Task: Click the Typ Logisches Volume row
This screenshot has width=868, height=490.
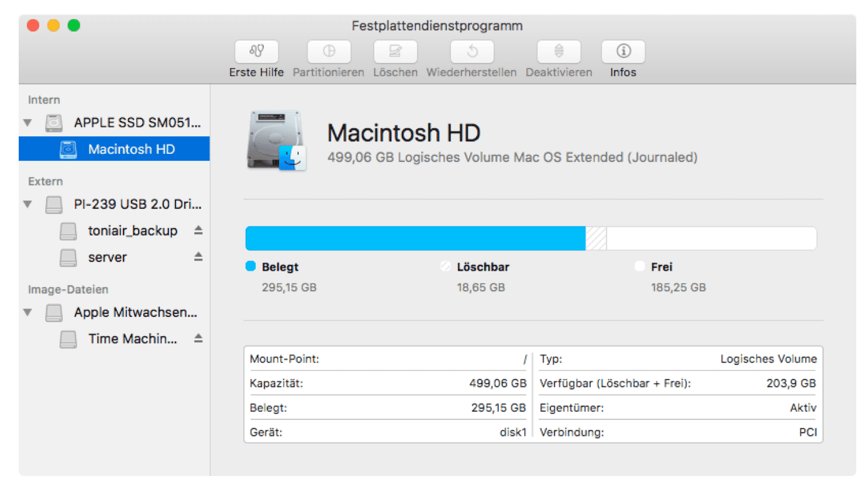Action: (678, 359)
